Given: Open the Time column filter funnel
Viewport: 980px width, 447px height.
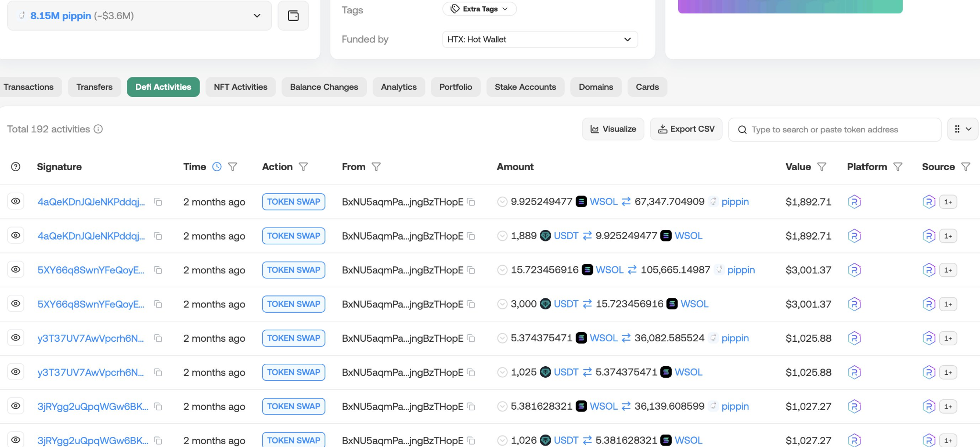Looking at the screenshot, I should [x=233, y=167].
